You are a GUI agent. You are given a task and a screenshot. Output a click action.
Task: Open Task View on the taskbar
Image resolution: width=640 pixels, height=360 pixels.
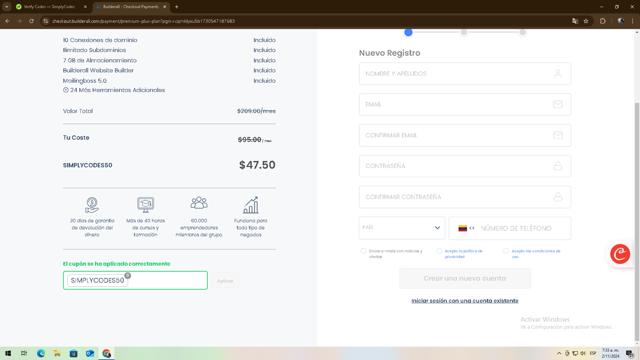24,353
